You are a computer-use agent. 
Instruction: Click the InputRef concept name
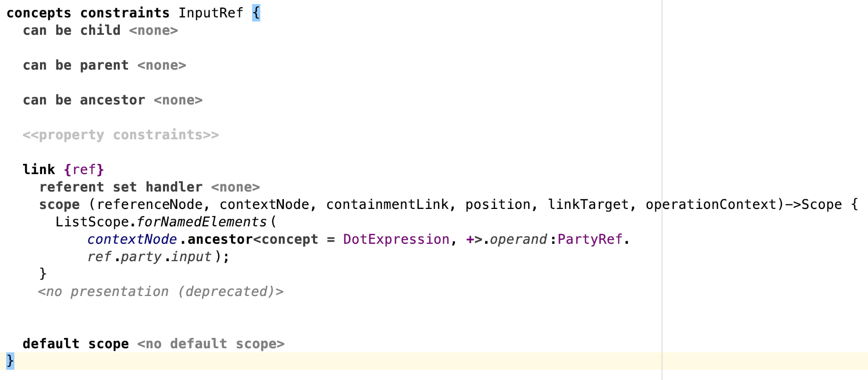(211, 13)
